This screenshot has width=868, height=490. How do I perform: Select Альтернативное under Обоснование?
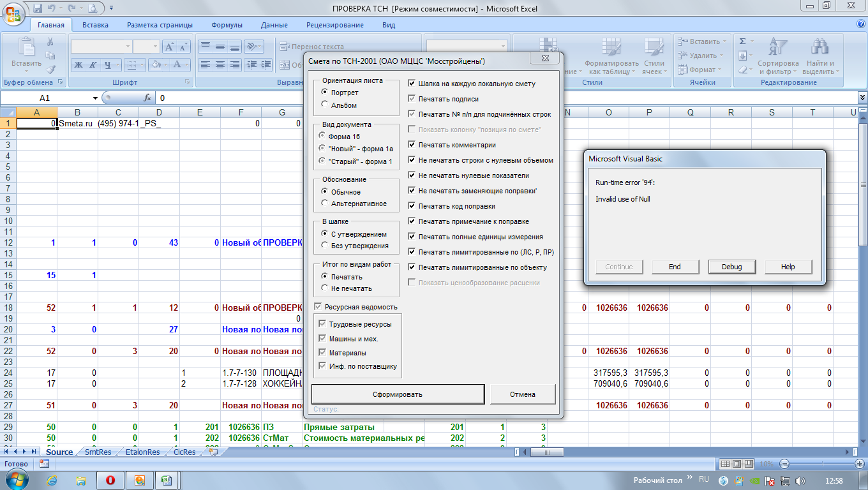coord(325,204)
